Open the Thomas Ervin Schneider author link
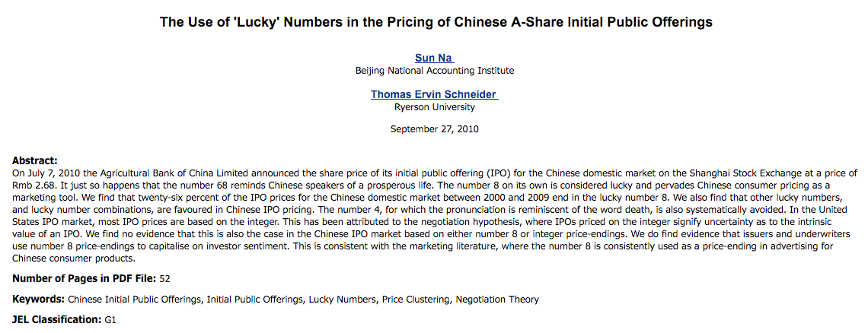Screen dimensions: 868x333 [x=434, y=94]
